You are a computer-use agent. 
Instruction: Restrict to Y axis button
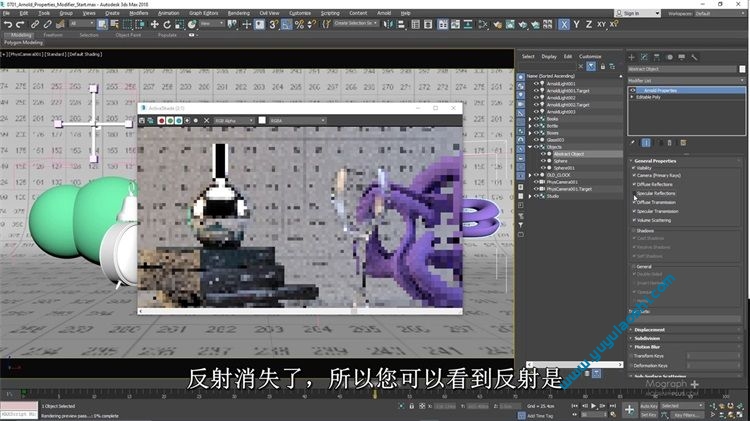pos(576,24)
